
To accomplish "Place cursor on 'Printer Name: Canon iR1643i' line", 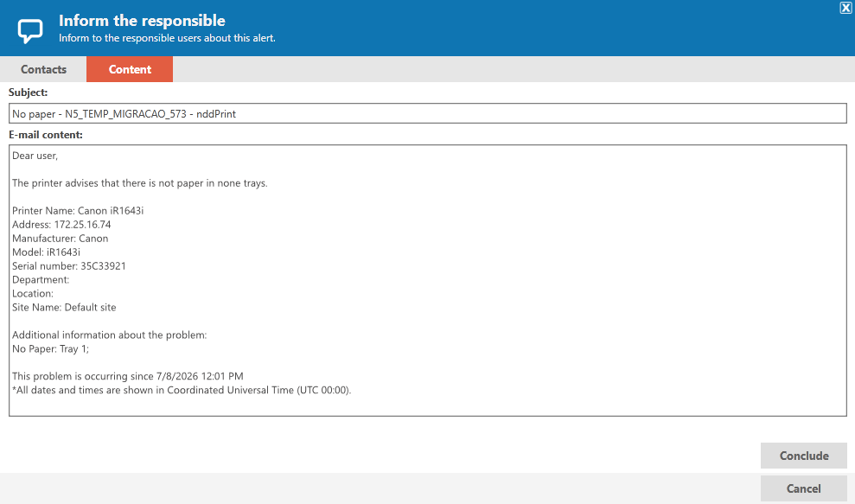I will pyautogui.click(x=78, y=211).
